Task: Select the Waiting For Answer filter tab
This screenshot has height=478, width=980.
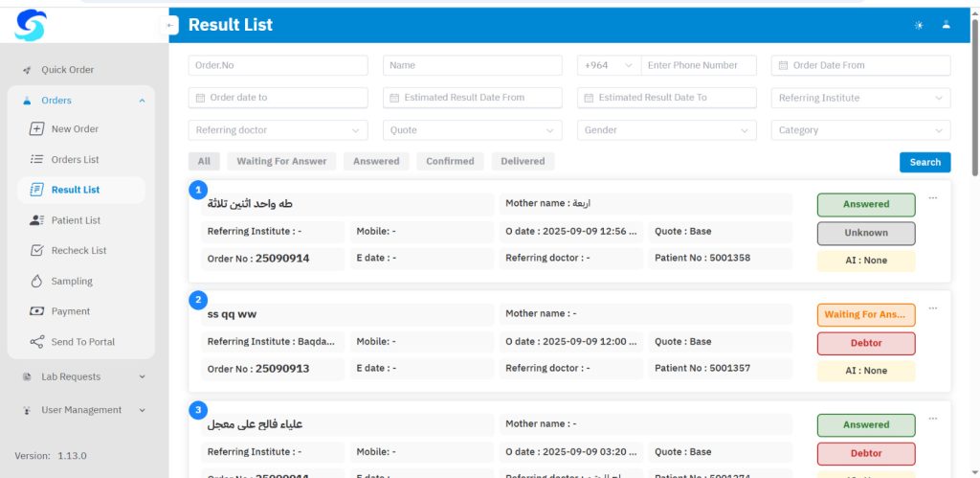Action: (x=281, y=162)
